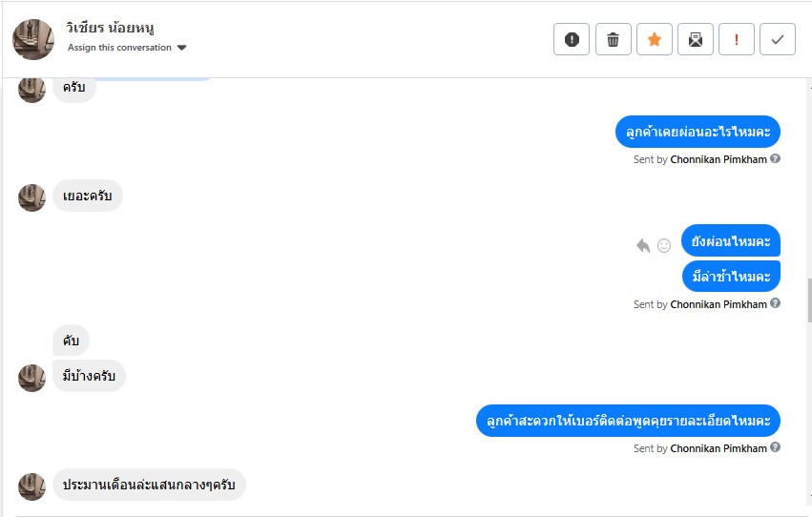Flag conversation with red exclamation icon
The width and height of the screenshot is (812, 517).
pyautogui.click(x=737, y=39)
